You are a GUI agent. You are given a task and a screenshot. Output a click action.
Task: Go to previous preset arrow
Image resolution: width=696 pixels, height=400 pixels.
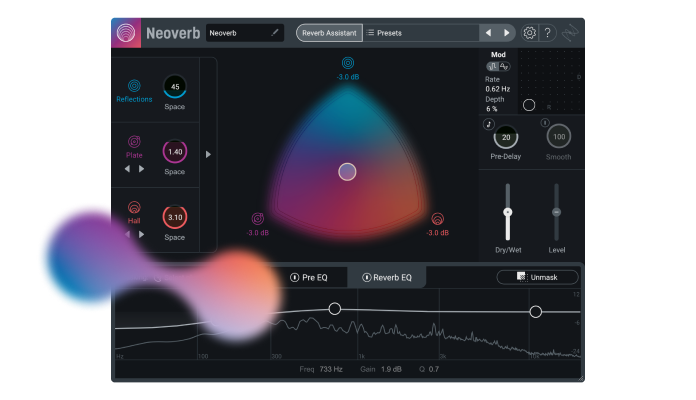(488, 33)
